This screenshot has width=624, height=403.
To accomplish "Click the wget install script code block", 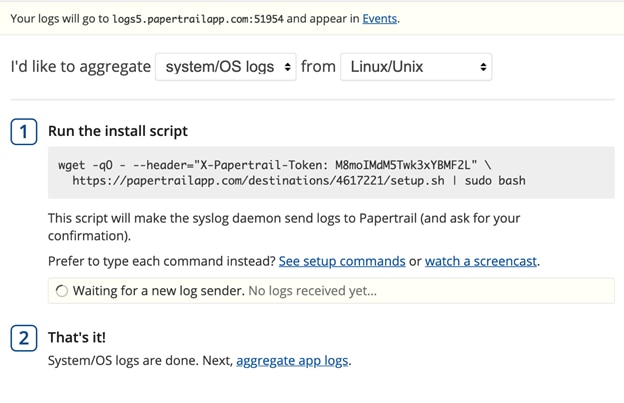I will click(331, 173).
